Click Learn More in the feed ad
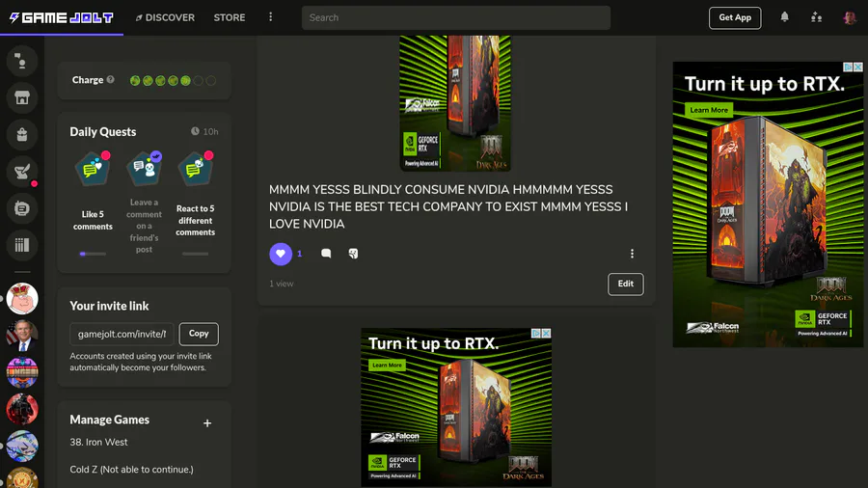868x488 pixels. coord(387,366)
